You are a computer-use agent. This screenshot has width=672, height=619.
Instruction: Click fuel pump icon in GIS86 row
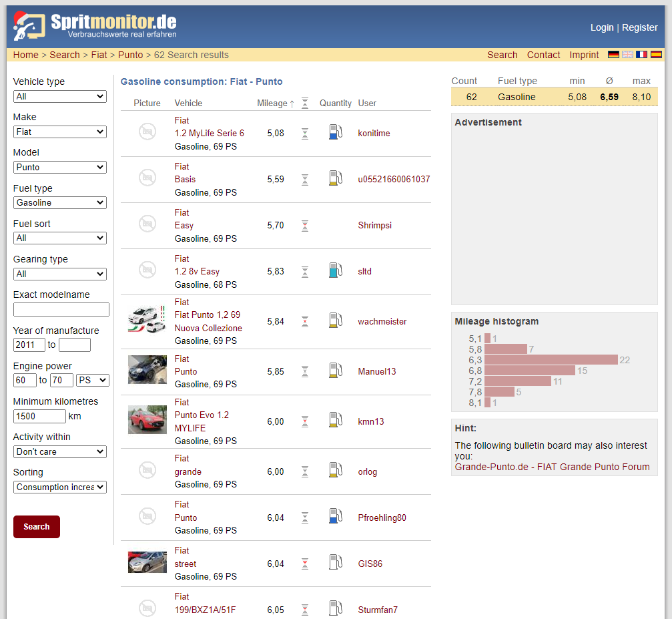click(x=336, y=562)
